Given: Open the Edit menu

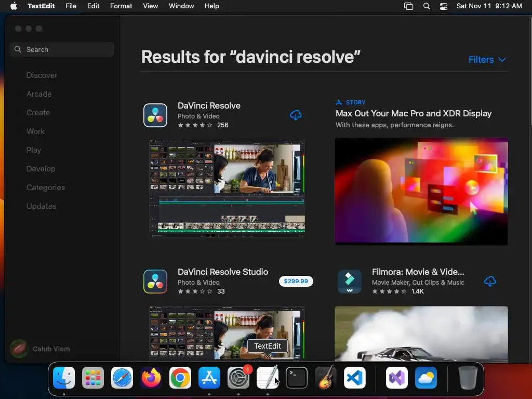Looking at the screenshot, I should (x=94, y=6).
